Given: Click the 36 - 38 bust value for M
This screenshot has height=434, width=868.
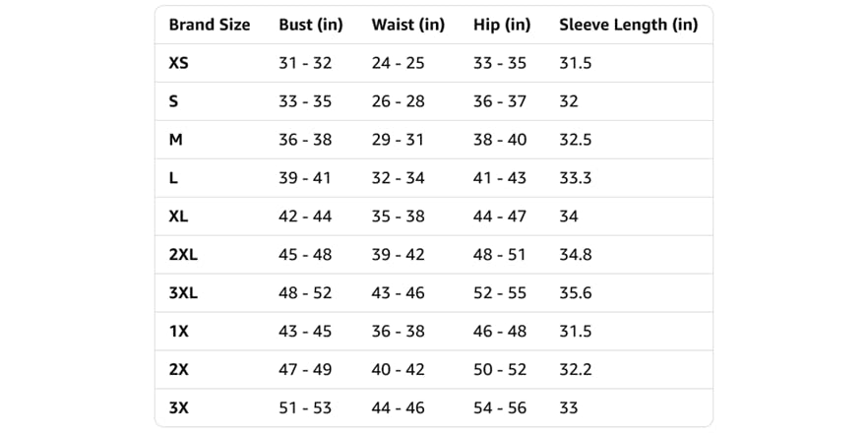Looking at the screenshot, I should click(305, 140).
